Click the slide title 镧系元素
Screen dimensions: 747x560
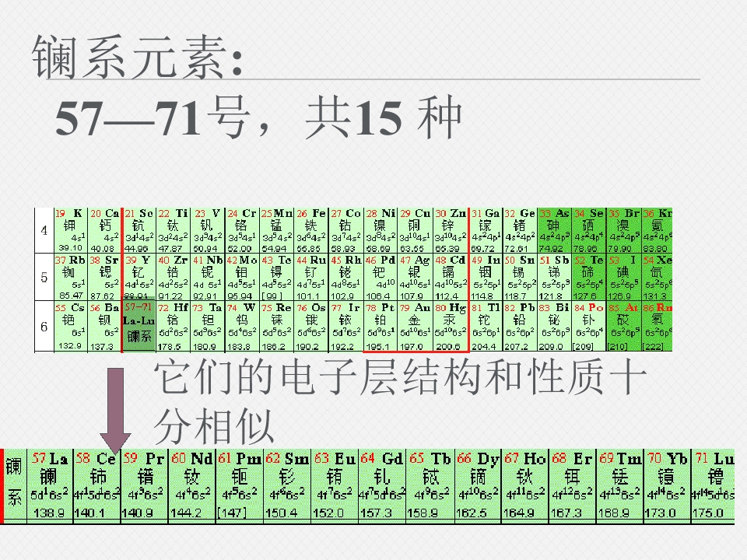[x=137, y=58]
